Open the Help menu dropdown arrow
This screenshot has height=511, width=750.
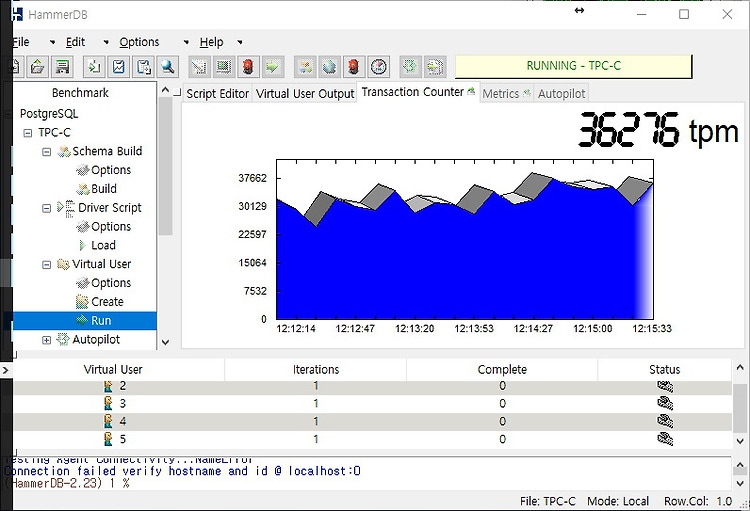[240, 43]
